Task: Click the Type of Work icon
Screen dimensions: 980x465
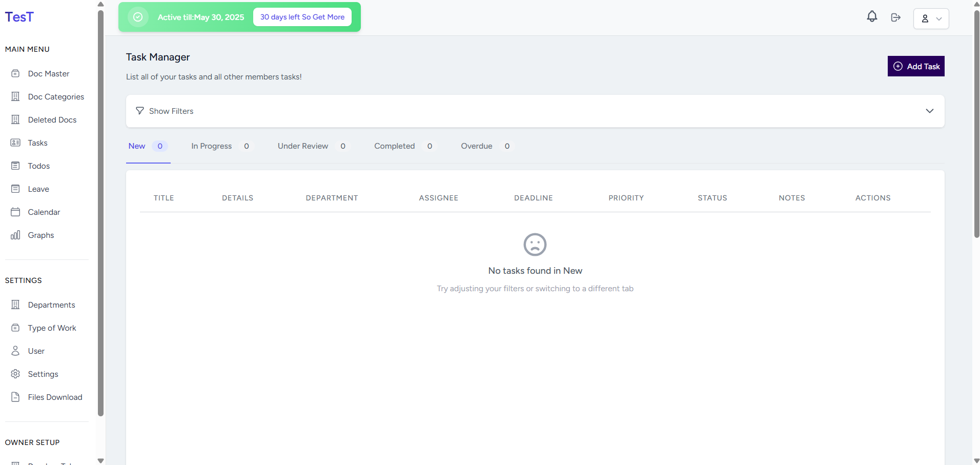Action: click(x=15, y=328)
